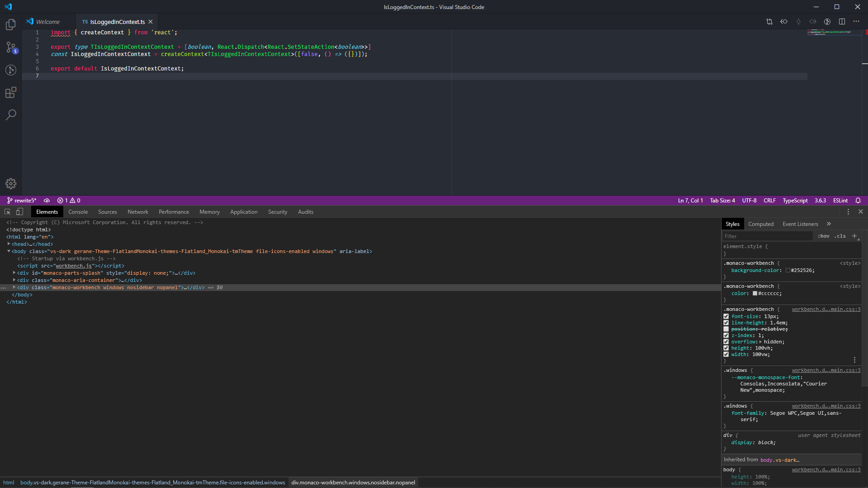Click the ESLint status bar item
The width and height of the screenshot is (868, 488).
[840, 201]
